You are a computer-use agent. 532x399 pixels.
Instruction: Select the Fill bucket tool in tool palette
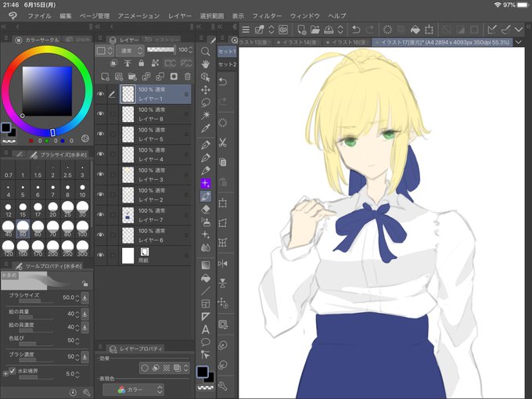[205, 279]
